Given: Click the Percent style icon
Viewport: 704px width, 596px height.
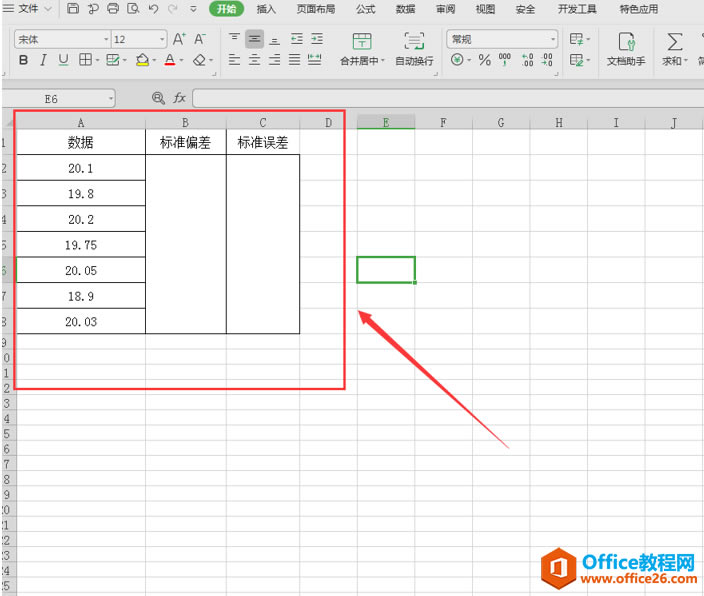Looking at the screenshot, I should [x=484, y=59].
